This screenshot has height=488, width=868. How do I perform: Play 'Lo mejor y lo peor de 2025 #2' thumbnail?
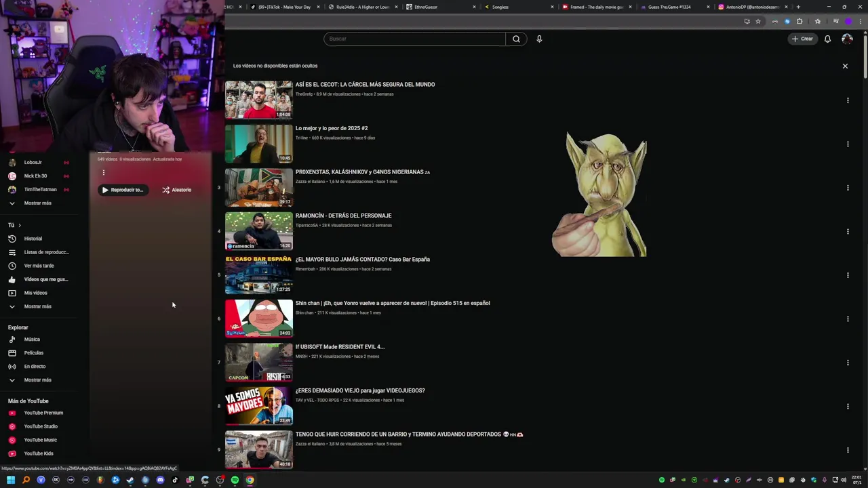pos(259,144)
